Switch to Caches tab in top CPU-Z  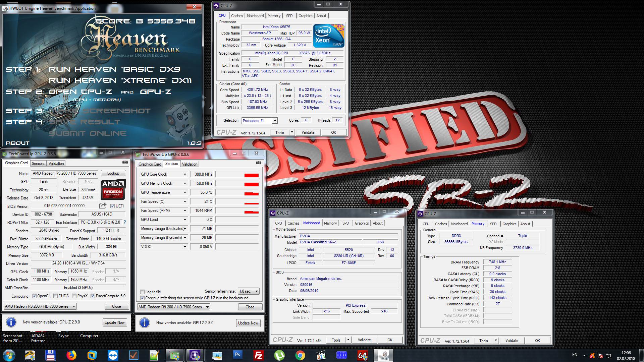(237, 16)
